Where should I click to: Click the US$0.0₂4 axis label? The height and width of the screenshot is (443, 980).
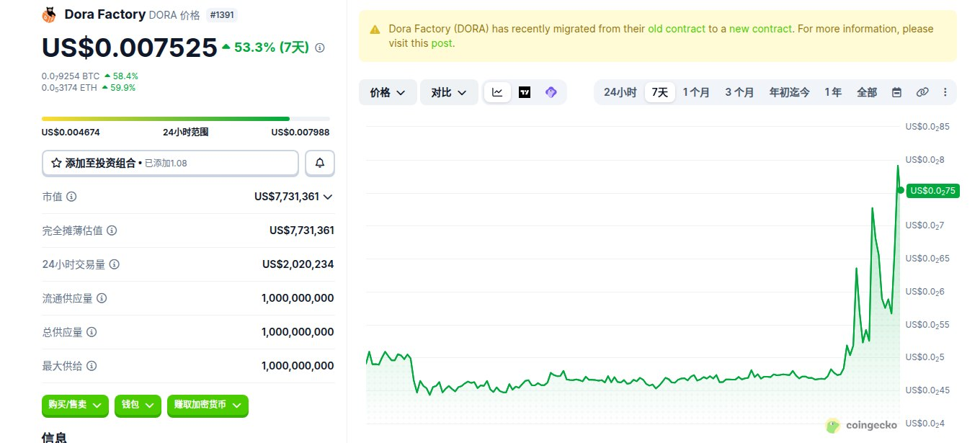tap(925, 423)
